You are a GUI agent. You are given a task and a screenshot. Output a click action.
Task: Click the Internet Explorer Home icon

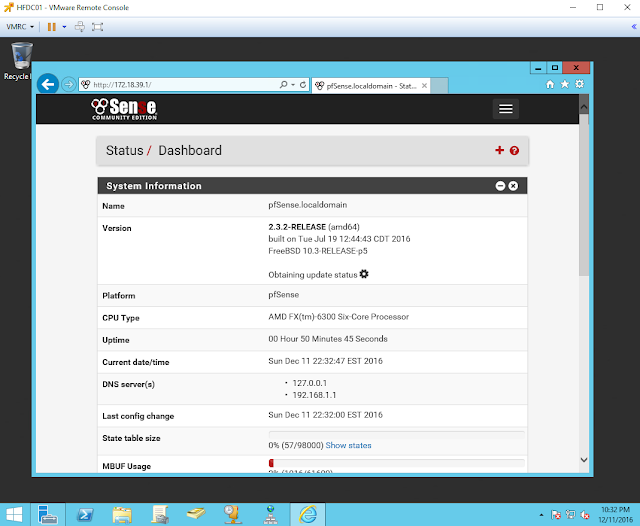pos(550,84)
